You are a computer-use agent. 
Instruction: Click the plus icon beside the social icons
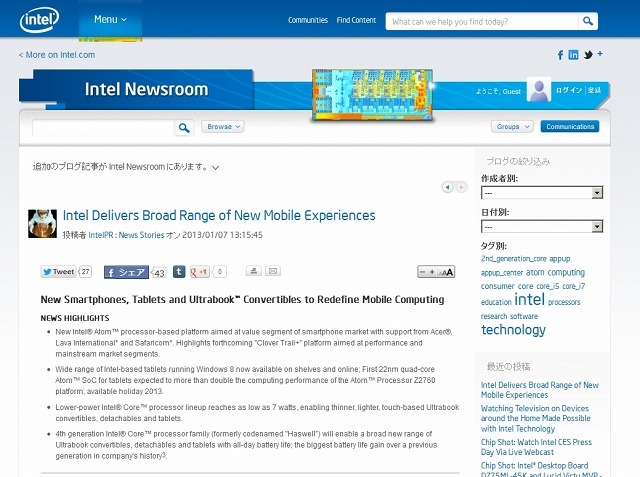click(600, 53)
